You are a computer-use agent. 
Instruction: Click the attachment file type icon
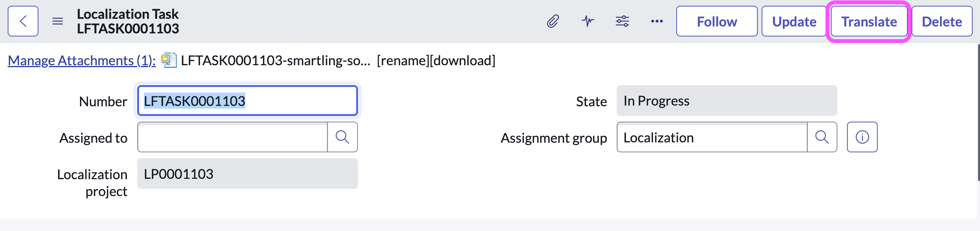coord(169,60)
